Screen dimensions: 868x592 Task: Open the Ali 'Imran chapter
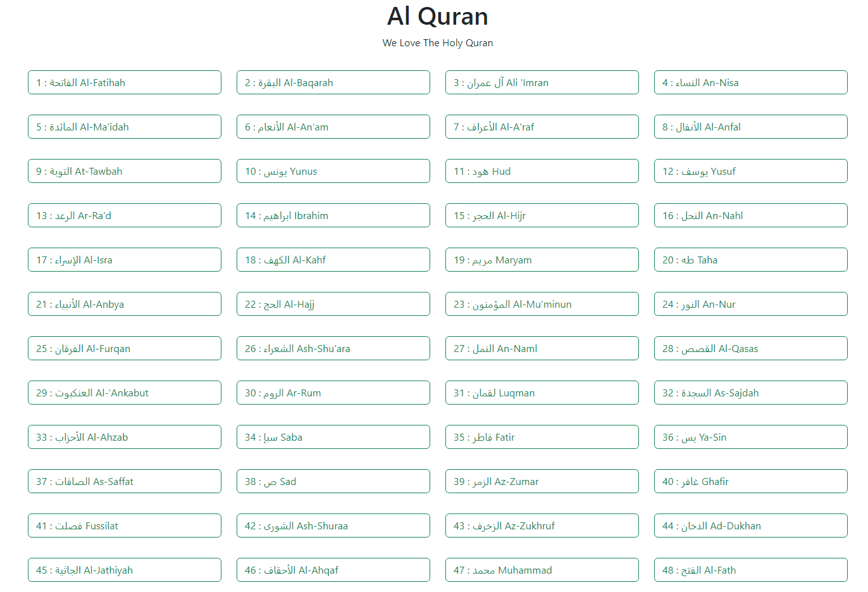[542, 82]
